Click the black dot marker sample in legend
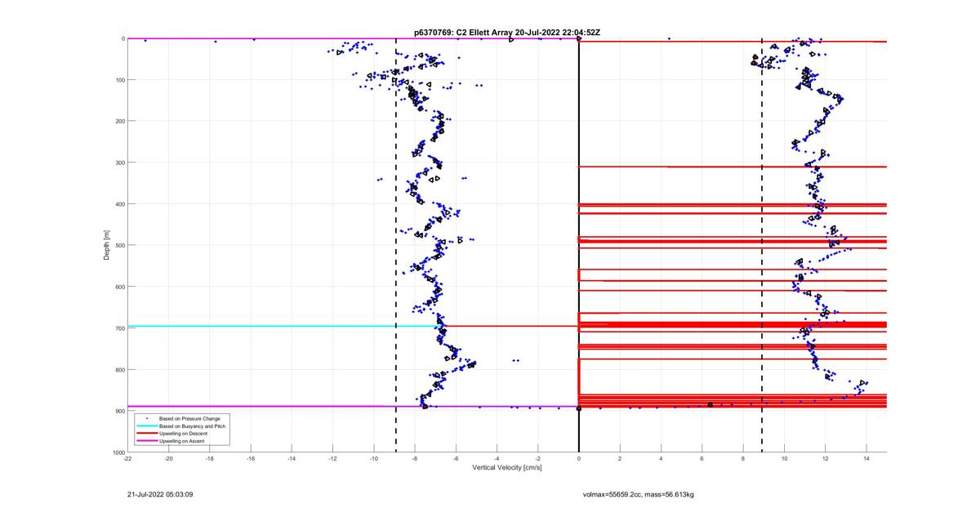This screenshot has height=508, width=980. (147, 420)
